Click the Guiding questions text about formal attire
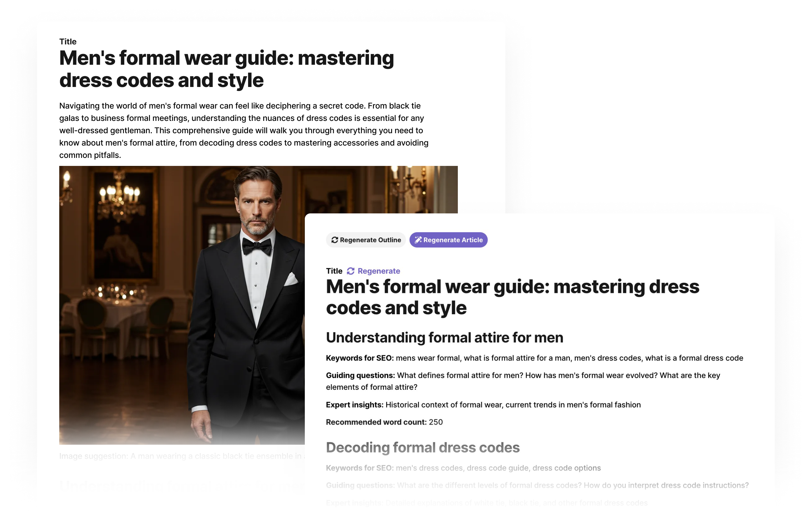The height and width of the screenshot is (515, 812). point(523,381)
